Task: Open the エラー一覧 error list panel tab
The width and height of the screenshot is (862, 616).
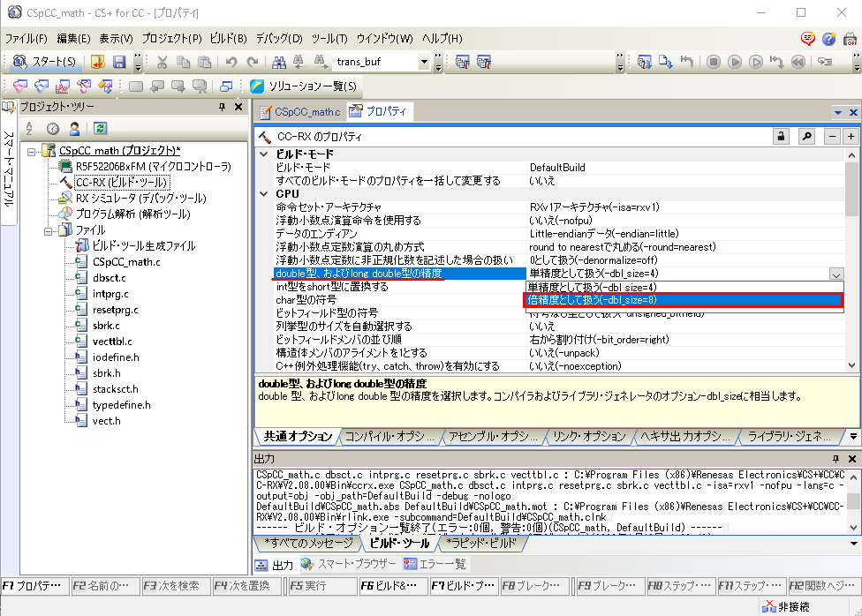Action: [435, 564]
